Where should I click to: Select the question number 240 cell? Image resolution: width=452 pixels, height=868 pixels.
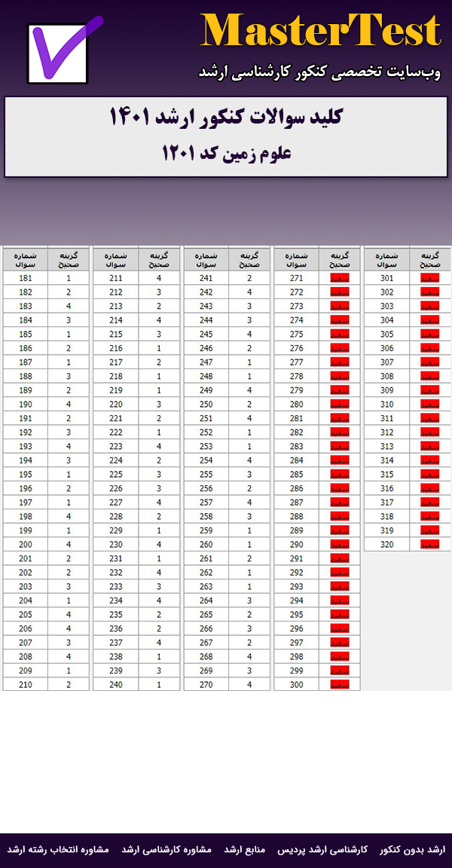point(115,684)
